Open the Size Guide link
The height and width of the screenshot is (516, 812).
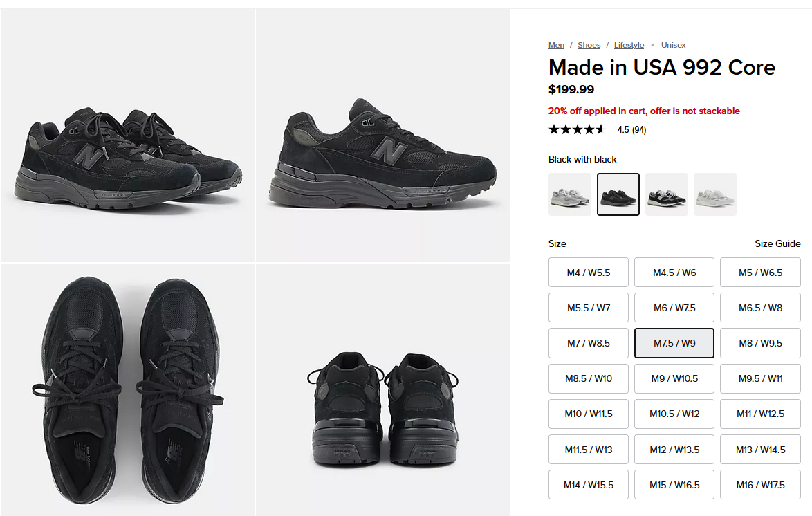point(777,243)
